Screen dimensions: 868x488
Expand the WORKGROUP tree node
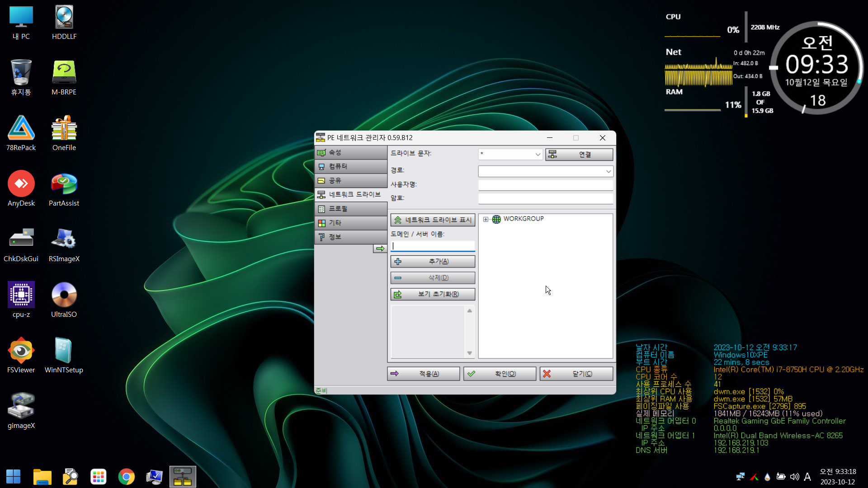486,219
